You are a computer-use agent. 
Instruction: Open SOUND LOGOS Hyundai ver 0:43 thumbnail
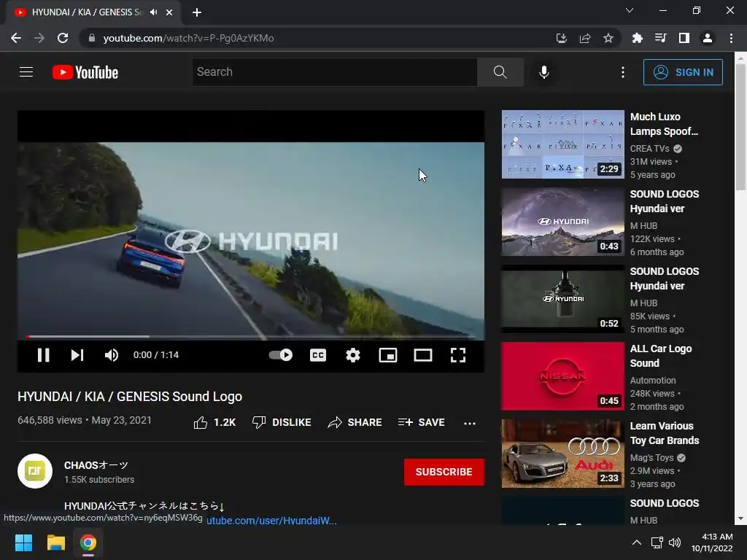tap(562, 222)
